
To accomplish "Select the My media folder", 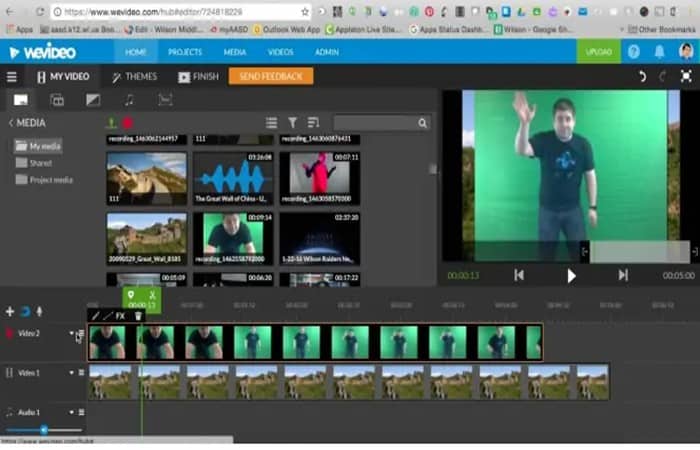I will [38, 146].
